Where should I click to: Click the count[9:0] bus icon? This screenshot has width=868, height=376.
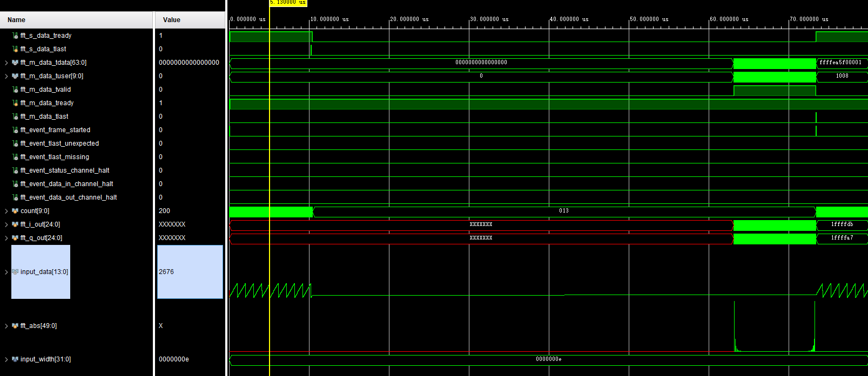point(15,211)
